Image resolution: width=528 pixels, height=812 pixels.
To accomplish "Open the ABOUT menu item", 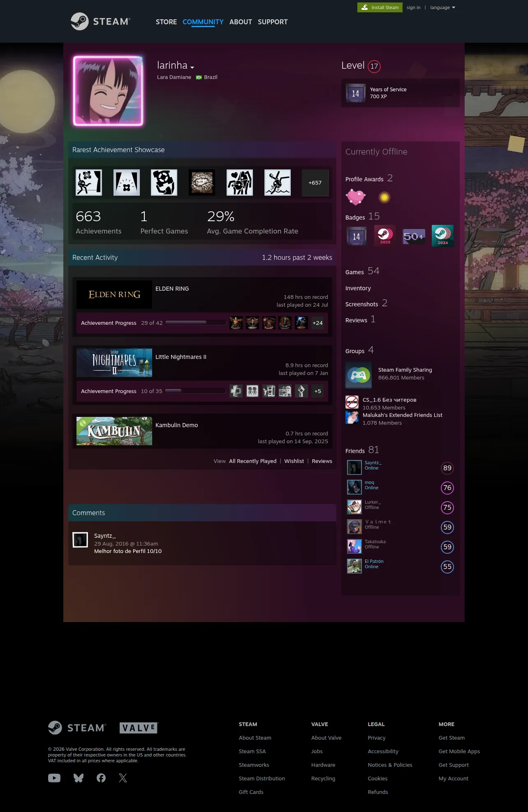I will point(241,22).
